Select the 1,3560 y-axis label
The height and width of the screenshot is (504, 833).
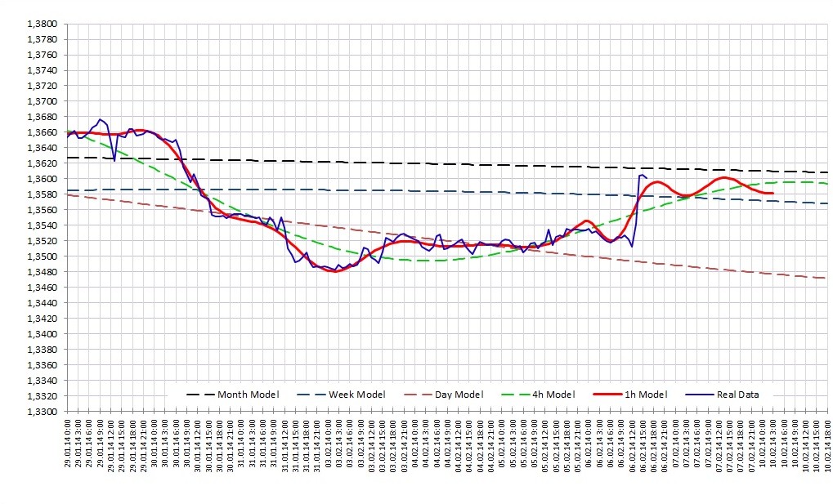pyautogui.click(x=42, y=210)
